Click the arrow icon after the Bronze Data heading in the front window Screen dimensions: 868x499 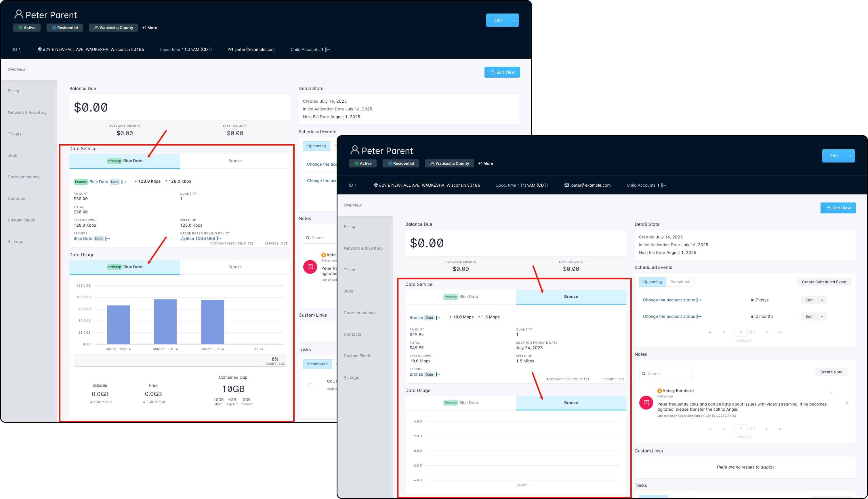pyautogui.click(x=438, y=318)
